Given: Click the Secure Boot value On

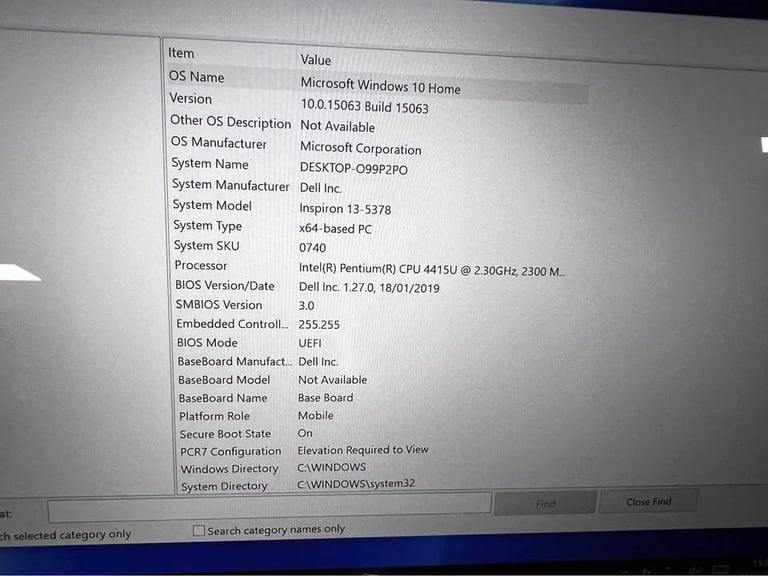Looking at the screenshot, I should click(305, 433).
